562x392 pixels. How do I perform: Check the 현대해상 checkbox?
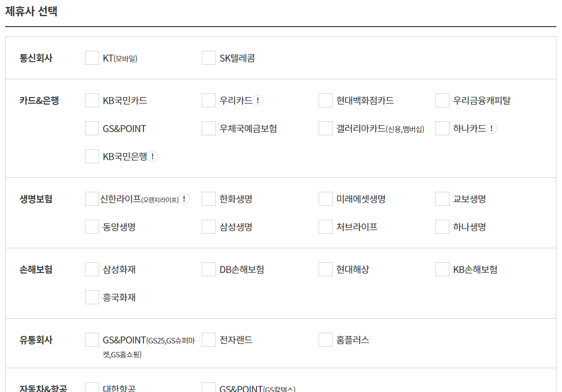(x=326, y=269)
